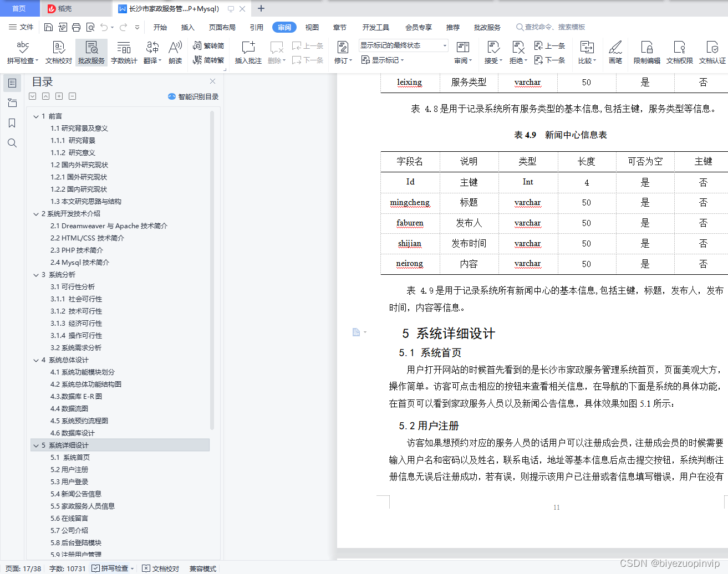Open the chapter navigation sidebar icon
This screenshot has height=574, width=728.
pyautogui.click(x=12, y=103)
